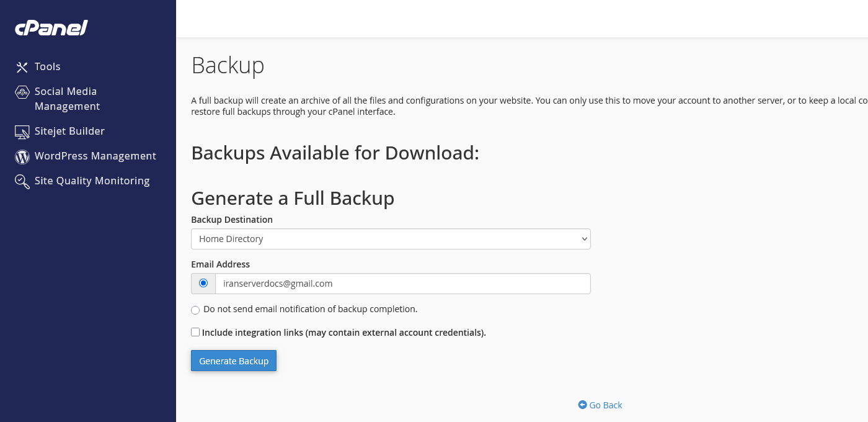Open Sitejet Builder from sidebar
This screenshot has height=422, width=868.
(69, 131)
